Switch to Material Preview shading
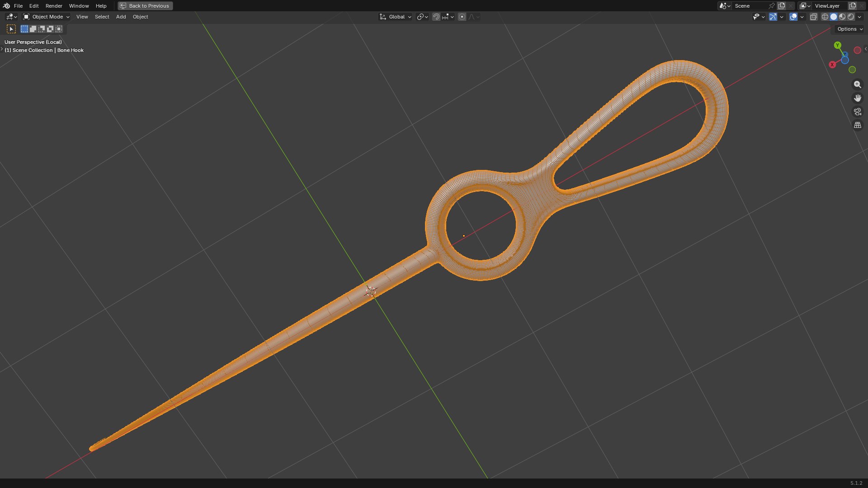This screenshot has width=868, height=488. coord(842,17)
